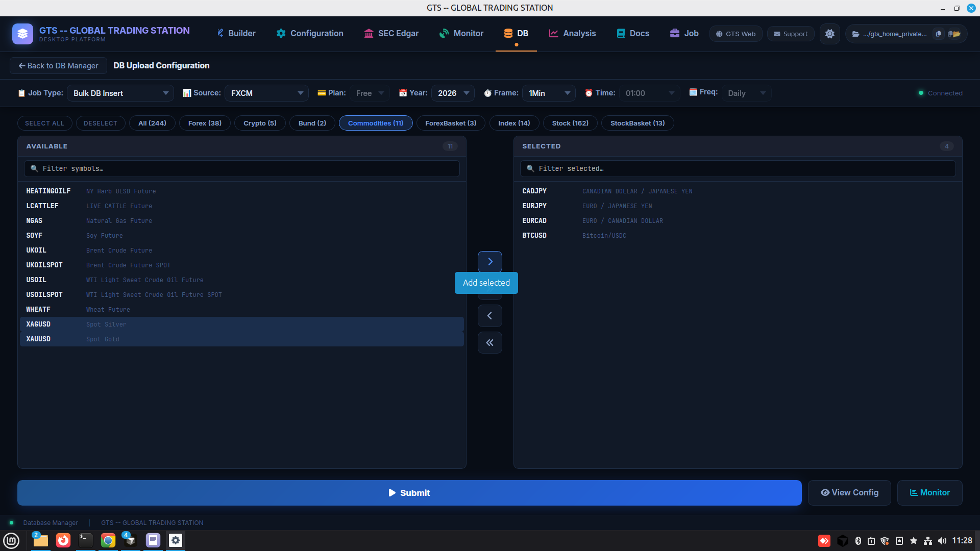Filter by Forex (38) category

click(x=205, y=123)
